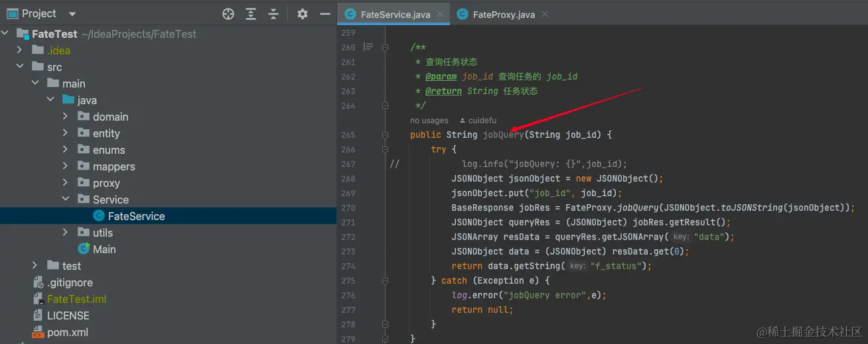Screen dimensions: 868x344
Task: Click the FateService class icon in tree
Action: (x=99, y=216)
